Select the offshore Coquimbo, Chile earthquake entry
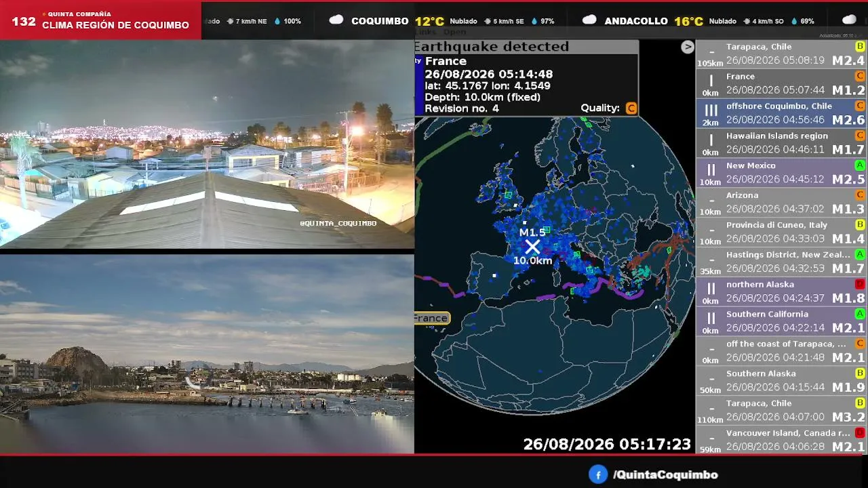The height and width of the screenshot is (488, 868). (x=781, y=114)
